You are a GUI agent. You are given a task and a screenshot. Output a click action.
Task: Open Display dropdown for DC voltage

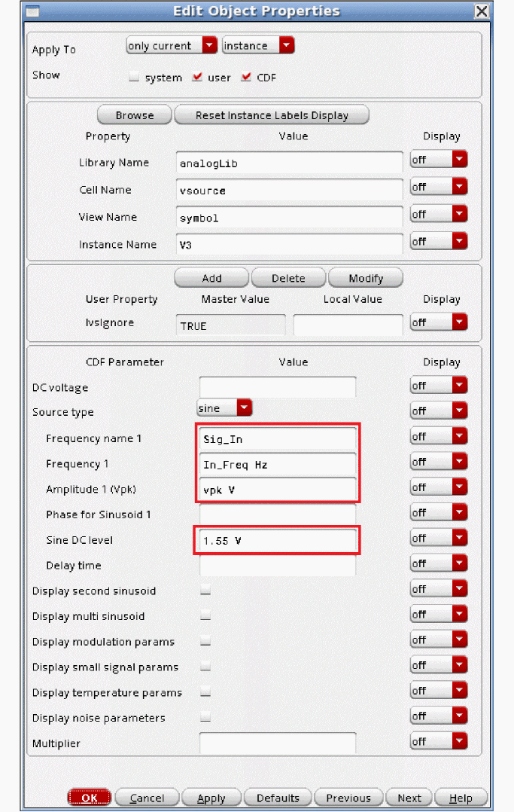coord(439,386)
